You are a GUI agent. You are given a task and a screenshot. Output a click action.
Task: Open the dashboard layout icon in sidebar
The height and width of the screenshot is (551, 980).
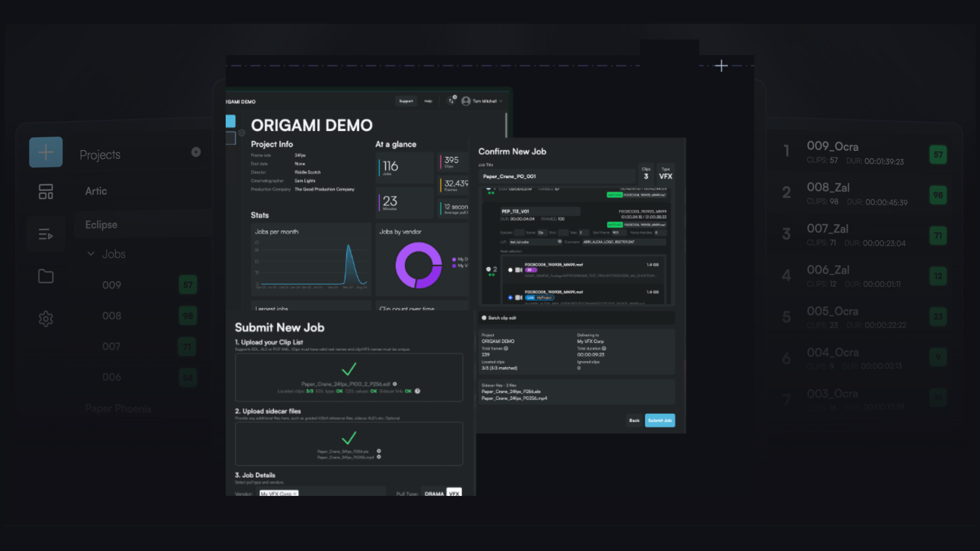click(46, 192)
